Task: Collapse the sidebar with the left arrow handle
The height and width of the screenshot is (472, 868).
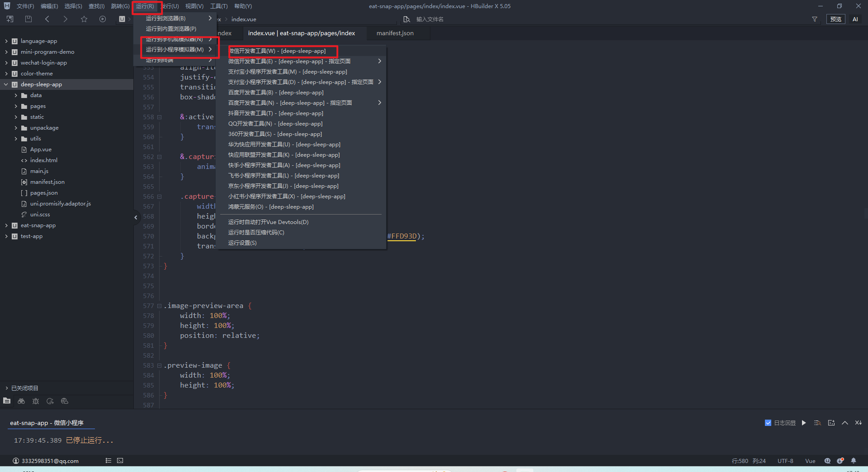Action: tap(136, 217)
